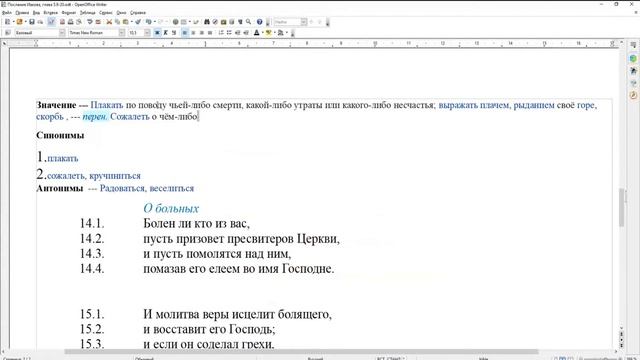Screen dimensions: 640x360
Task: Click into the Find toolbar search field
Action: [287, 22]
